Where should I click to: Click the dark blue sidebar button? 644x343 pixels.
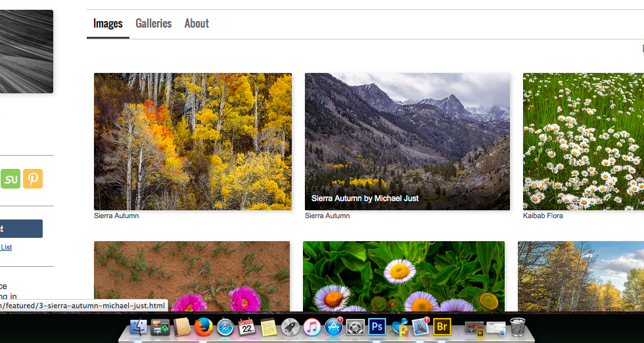(x=21, y=229)
